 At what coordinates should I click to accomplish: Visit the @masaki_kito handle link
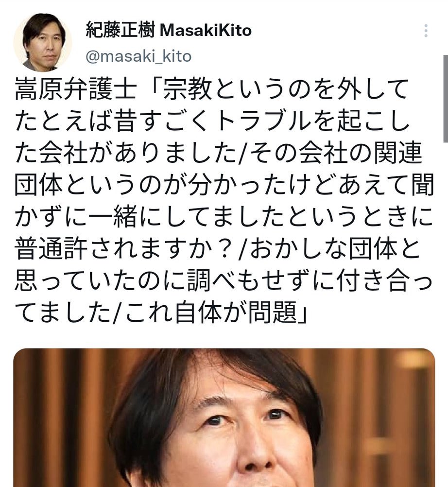point(138,56)
